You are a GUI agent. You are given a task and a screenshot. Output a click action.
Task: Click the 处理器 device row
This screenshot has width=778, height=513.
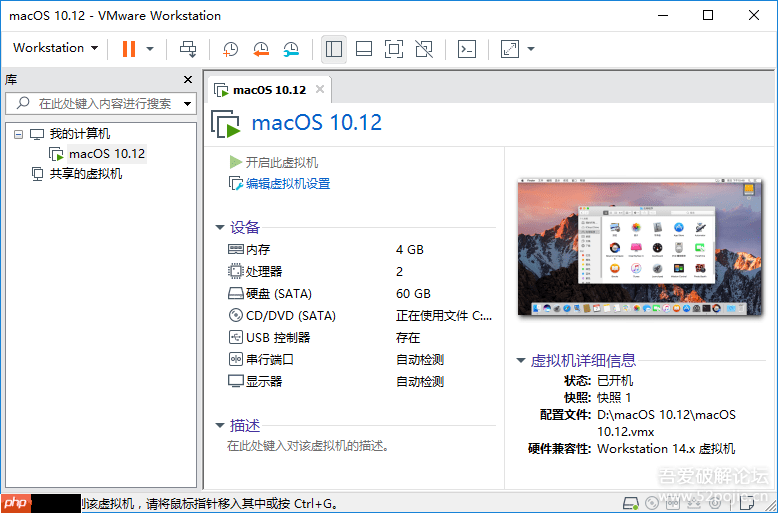coord(361,271)
